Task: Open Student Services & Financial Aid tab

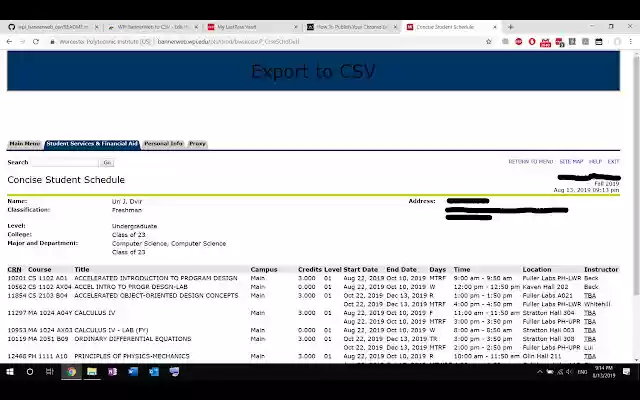Action: coord(92,144)
